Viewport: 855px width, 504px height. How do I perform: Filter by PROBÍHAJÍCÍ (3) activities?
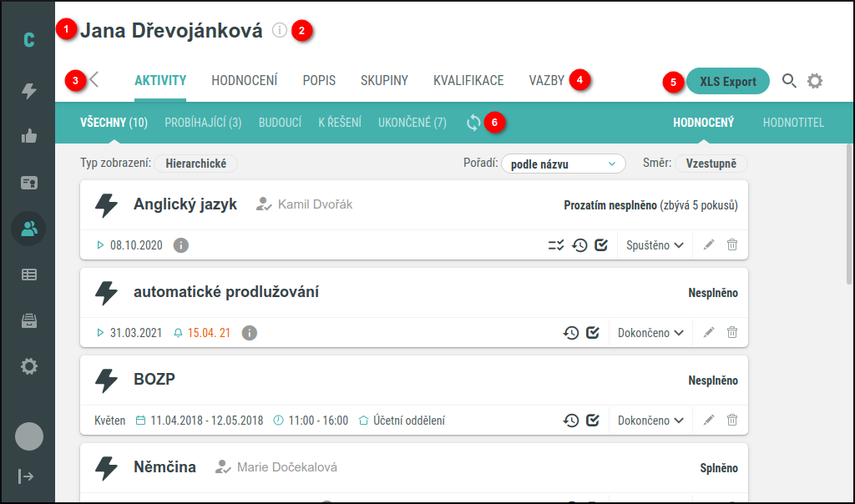tap(203, 123)
